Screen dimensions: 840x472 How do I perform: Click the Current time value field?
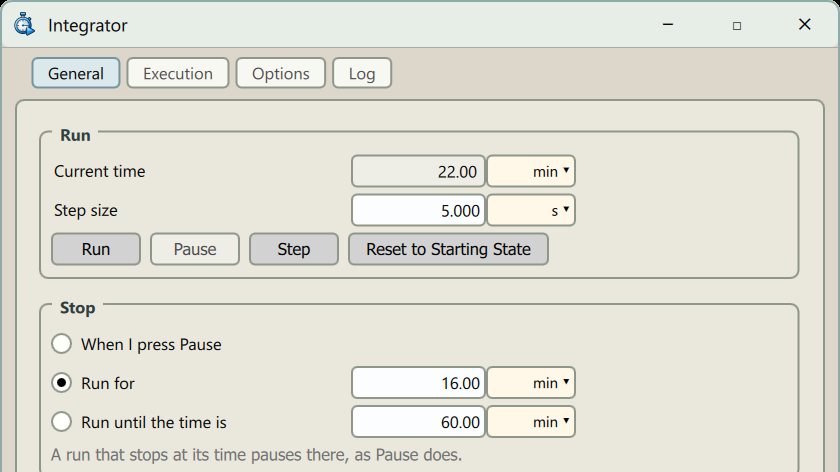coord(418,171)
